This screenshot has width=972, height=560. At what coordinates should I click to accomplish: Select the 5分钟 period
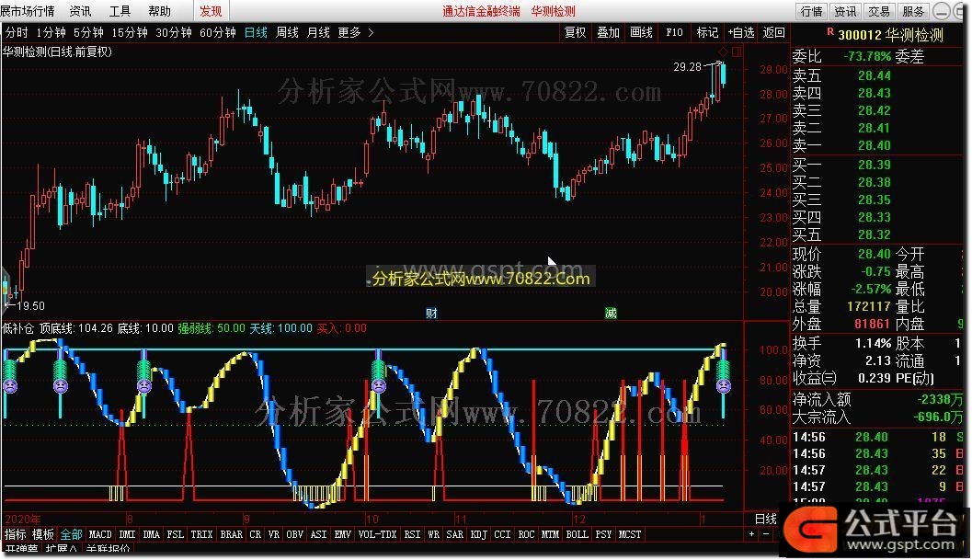click(88, 32)
